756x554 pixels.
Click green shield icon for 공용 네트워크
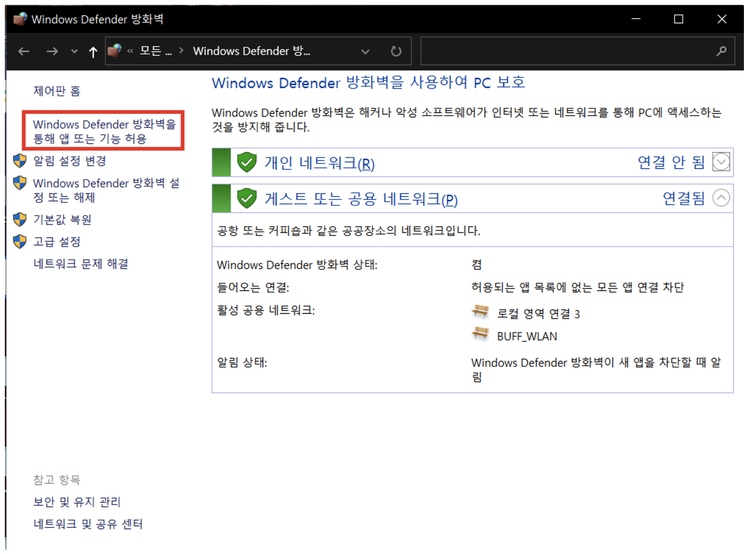click(247, 198)
